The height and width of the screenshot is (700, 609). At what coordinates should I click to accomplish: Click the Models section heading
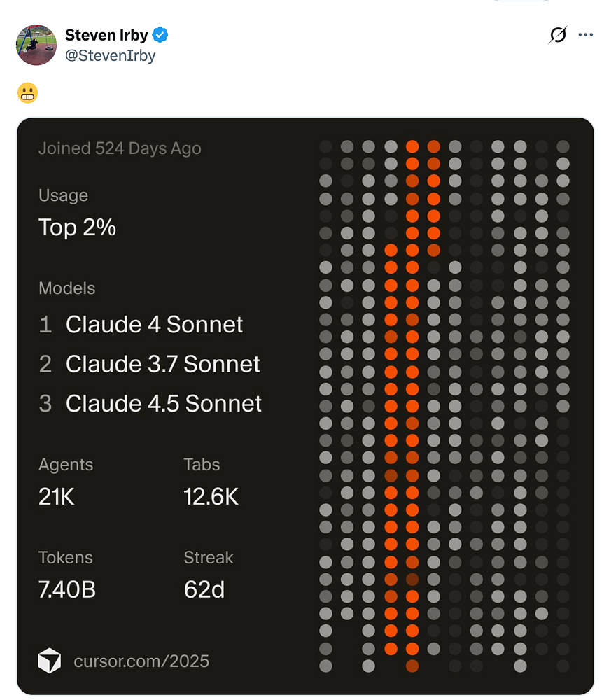coord(66,288)
